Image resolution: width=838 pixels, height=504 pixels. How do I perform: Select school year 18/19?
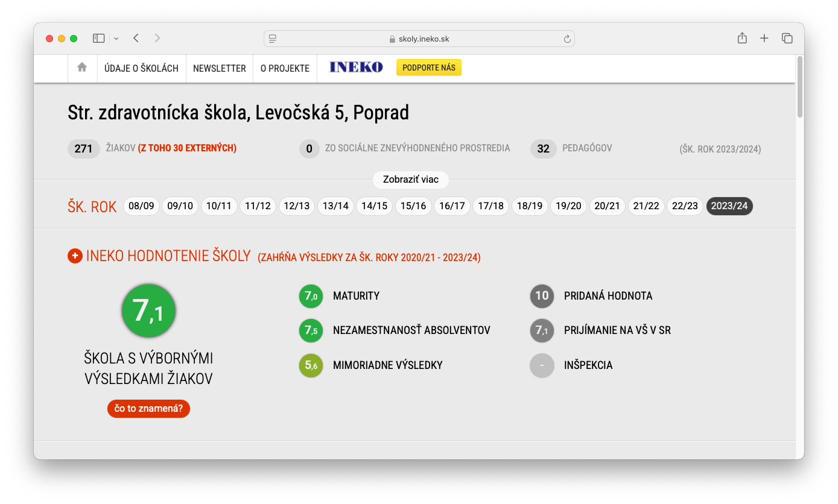[x=530, y=206]
